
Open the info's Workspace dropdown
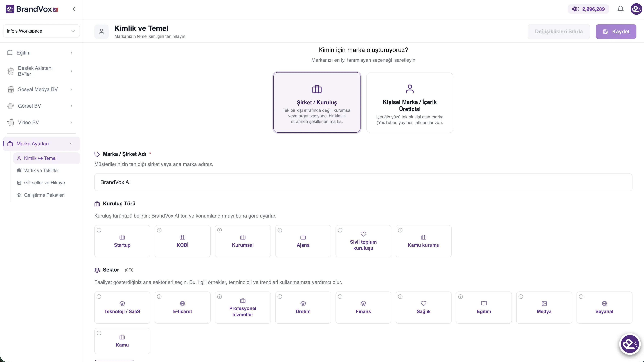tap(41, 31)
